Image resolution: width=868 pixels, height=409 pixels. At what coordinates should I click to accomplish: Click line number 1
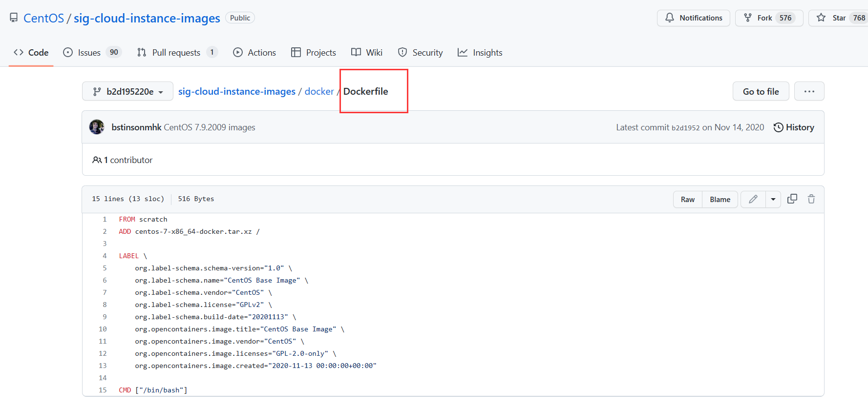105,219
